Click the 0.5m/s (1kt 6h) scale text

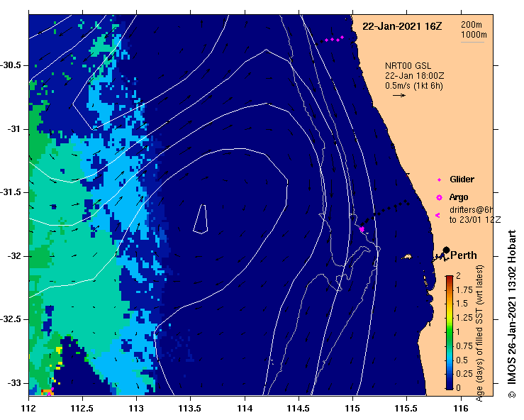[x=414, y=86]
